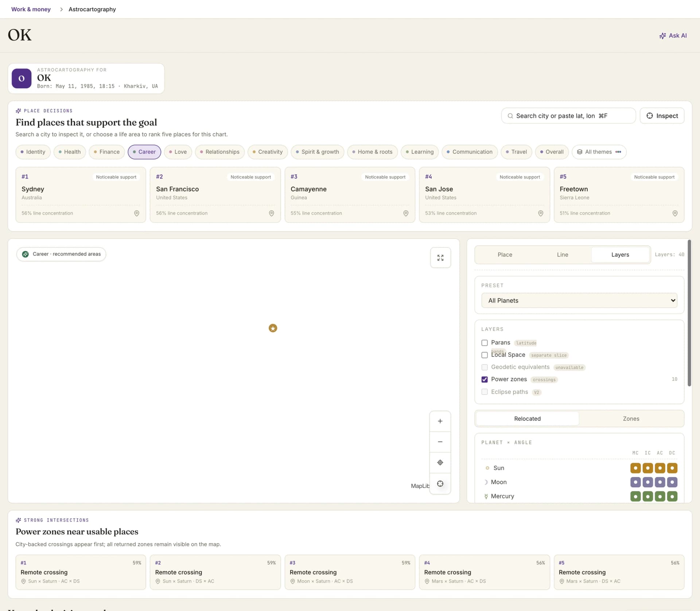
Task: Open the All Planets preset dropdown
Action: pyautogui.click(x=579, y=301)
